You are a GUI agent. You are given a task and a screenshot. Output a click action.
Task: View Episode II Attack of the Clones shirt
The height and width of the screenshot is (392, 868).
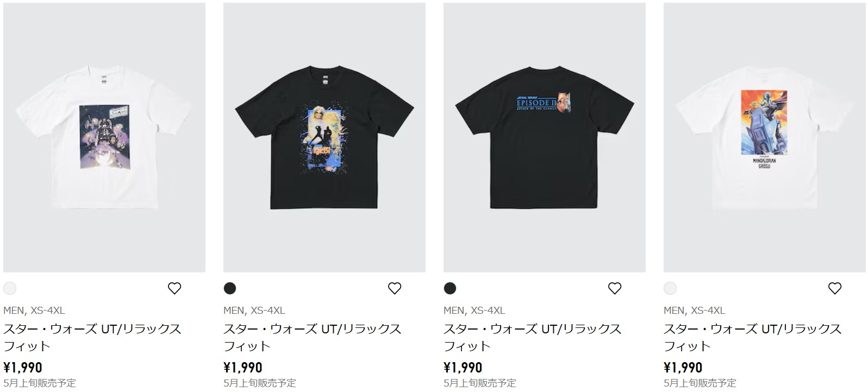click(x=545, y=137)
